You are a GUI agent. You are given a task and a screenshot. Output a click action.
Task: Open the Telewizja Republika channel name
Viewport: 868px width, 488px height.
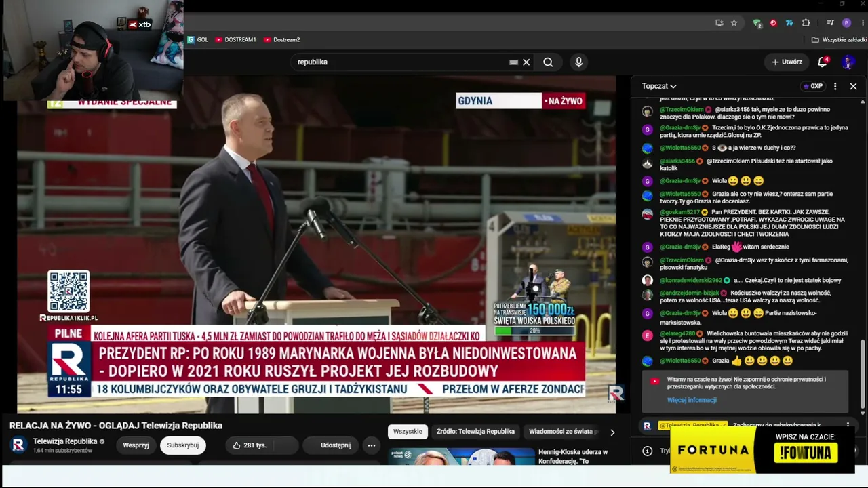click(x=65, y=442)
